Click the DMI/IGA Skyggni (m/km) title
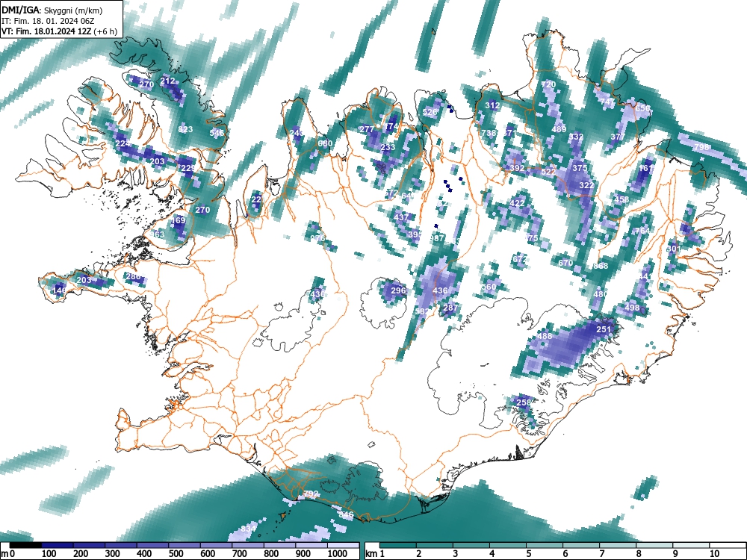The width and height of the screenshot is (747, 560). pos(52,10)
